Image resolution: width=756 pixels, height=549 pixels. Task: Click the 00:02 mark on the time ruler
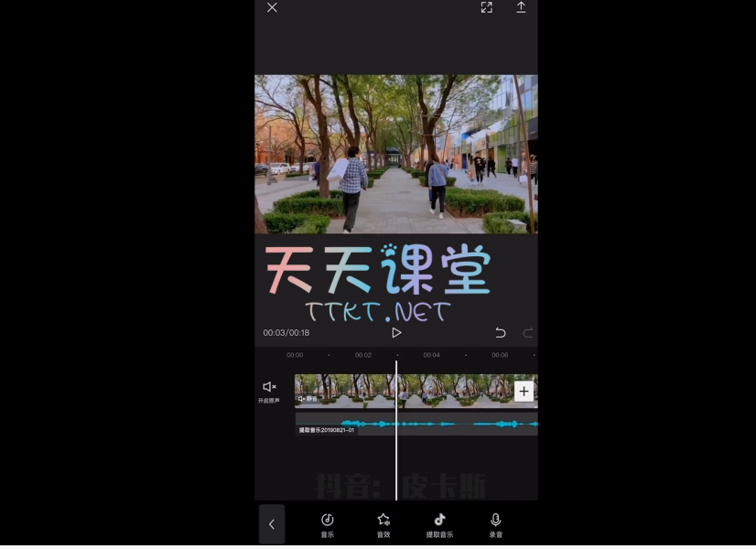(363, 355)
